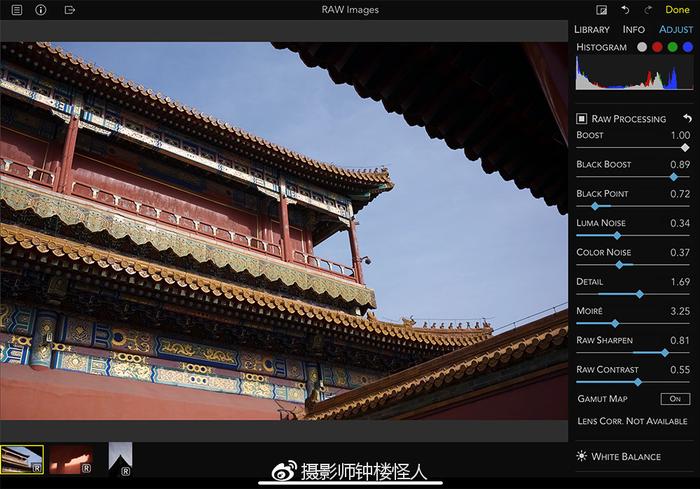The height and width of the screenshot is (489, 700).
Task: Click the Color Noise slider handle
Action: [x=619, y=265]
